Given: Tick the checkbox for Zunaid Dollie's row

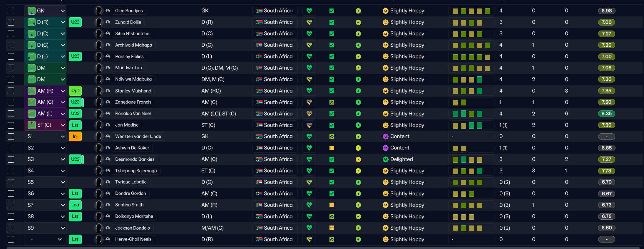Looking at the screenshot, I should [11, 22].
